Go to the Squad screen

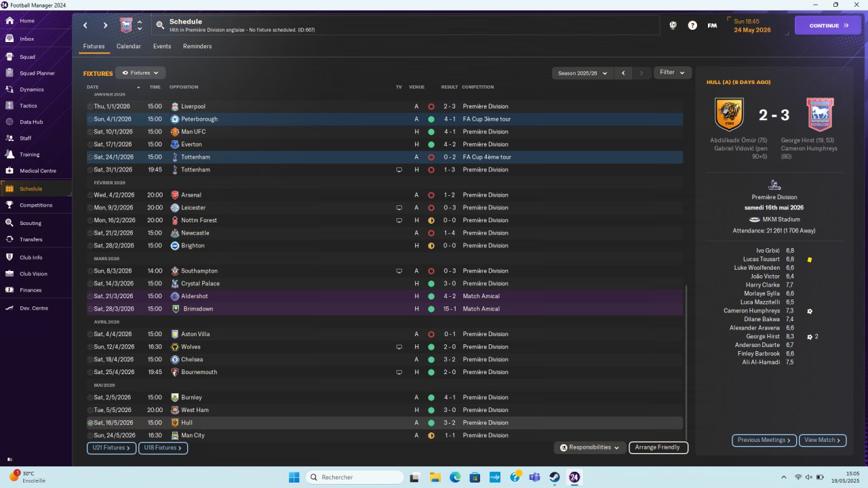[27, 57]
